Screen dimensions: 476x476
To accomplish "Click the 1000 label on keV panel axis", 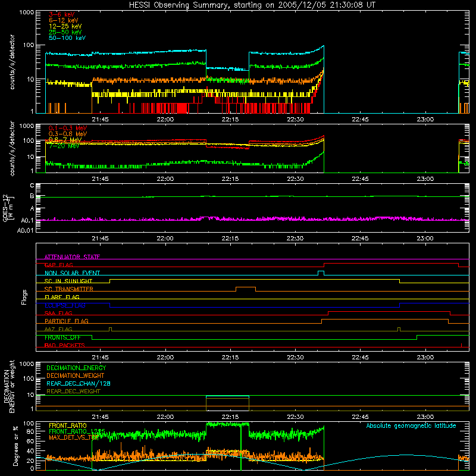I will (27, 12).
